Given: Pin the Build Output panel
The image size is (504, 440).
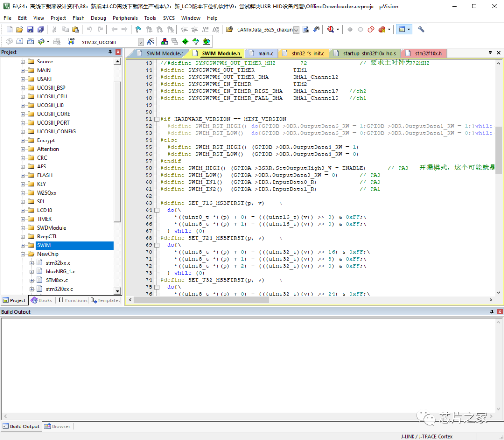Looking at the screenshot, I should coord(492,312).
